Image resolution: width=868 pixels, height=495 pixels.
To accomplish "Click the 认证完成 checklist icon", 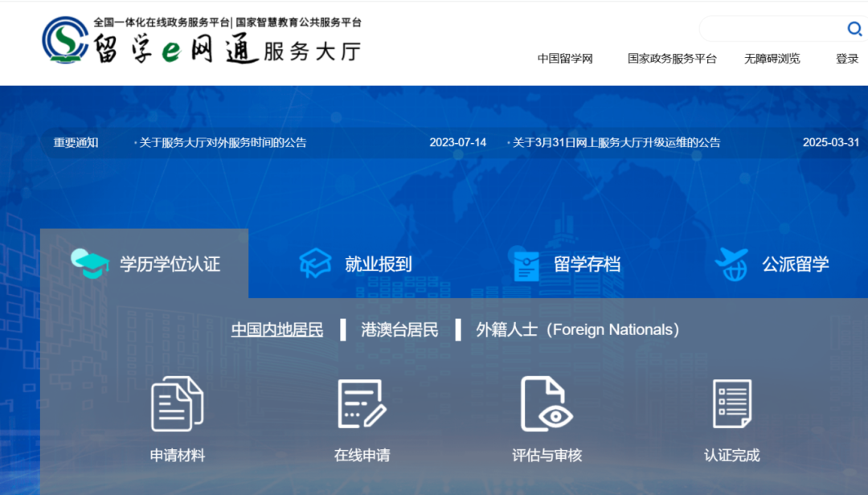I will click(x=731, y=404).
